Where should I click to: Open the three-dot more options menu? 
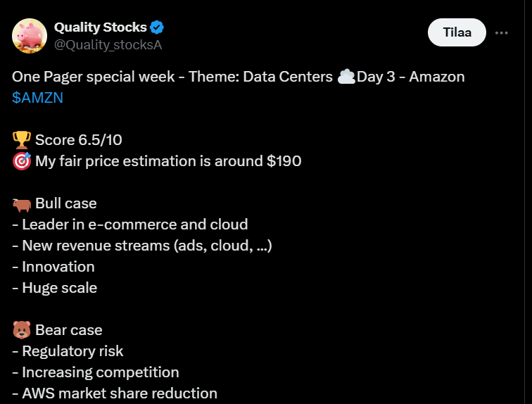pyautogui.click(x=501, y=32)
